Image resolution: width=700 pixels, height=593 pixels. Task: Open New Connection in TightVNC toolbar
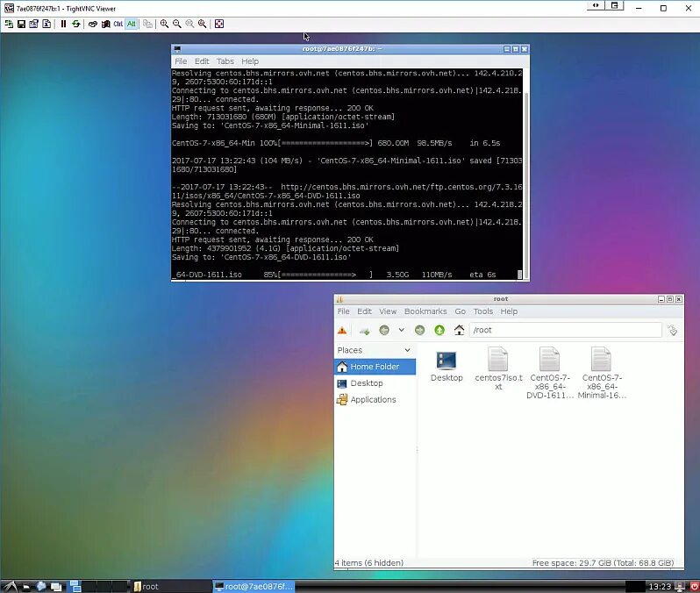pos(9,24)
